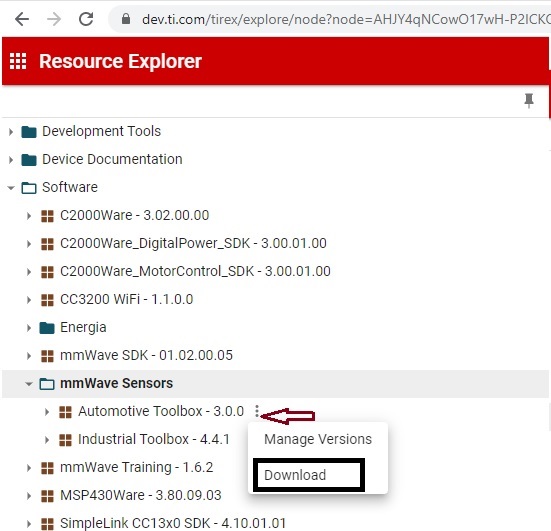Click the browser forward arrow
This screenshot has width=551, height=531.
pos(54,19)
